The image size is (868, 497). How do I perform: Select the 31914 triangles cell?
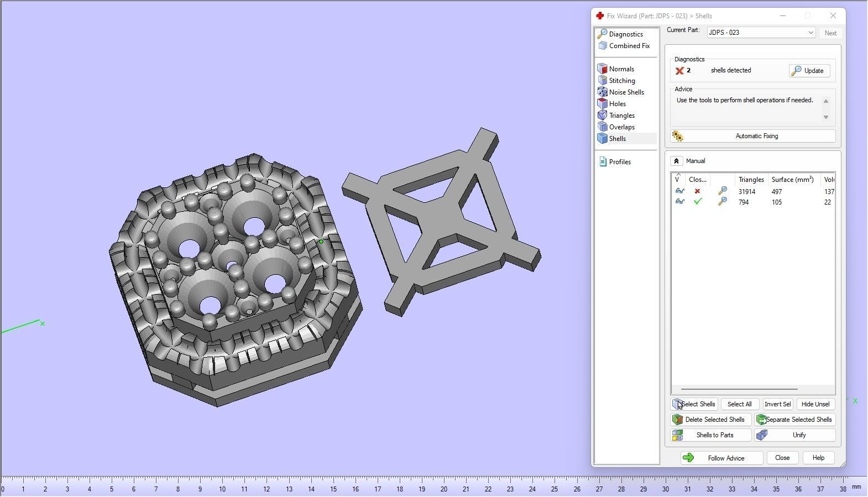[x=747, y=192]
